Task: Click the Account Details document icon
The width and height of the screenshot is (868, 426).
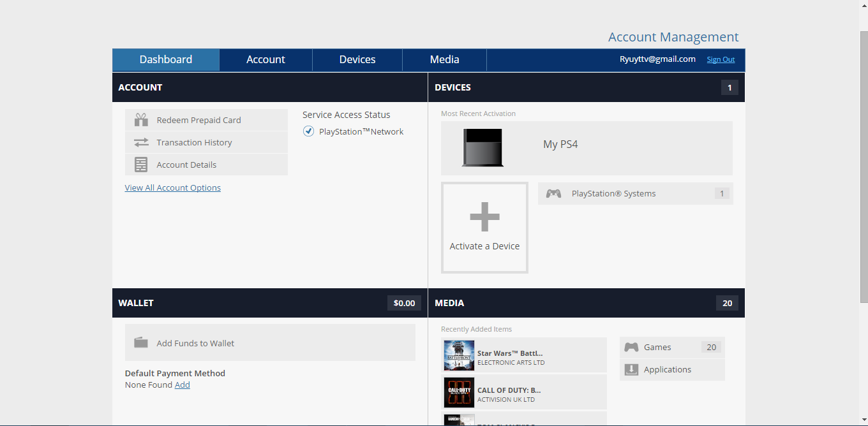Action: tap(141, 165)
